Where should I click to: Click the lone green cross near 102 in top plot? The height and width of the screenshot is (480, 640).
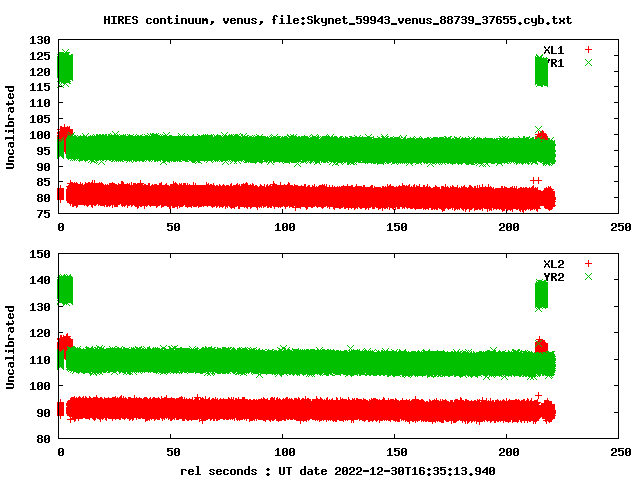(538, 129)
